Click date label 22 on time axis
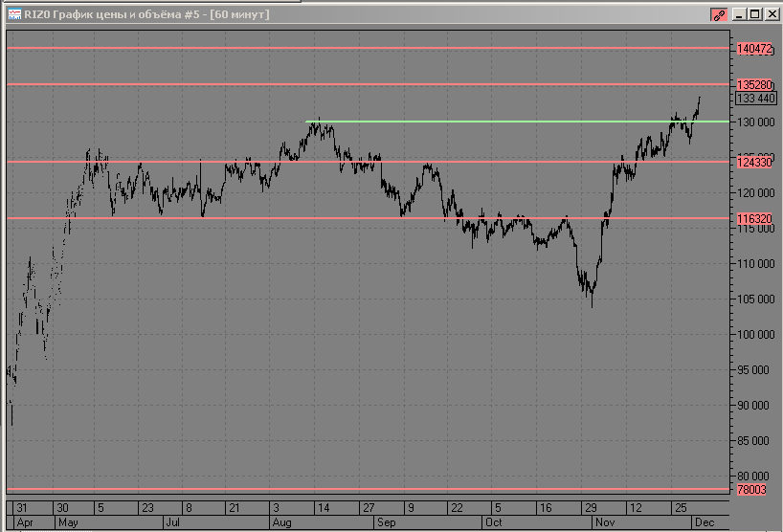Viewport: 783px width, 532px height. click(x=457, y=508)
